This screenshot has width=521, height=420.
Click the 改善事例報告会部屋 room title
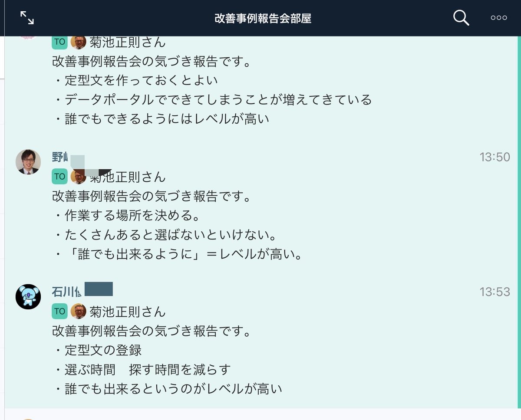(263, 18)
